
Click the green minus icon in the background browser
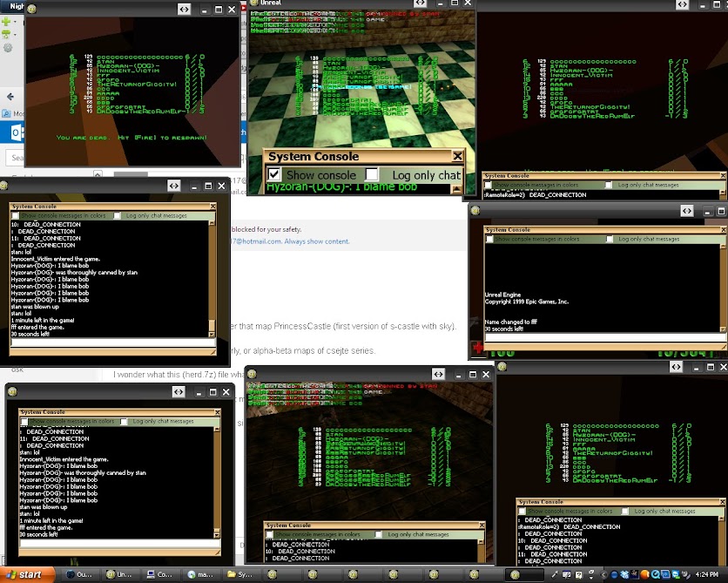[6, 34]
